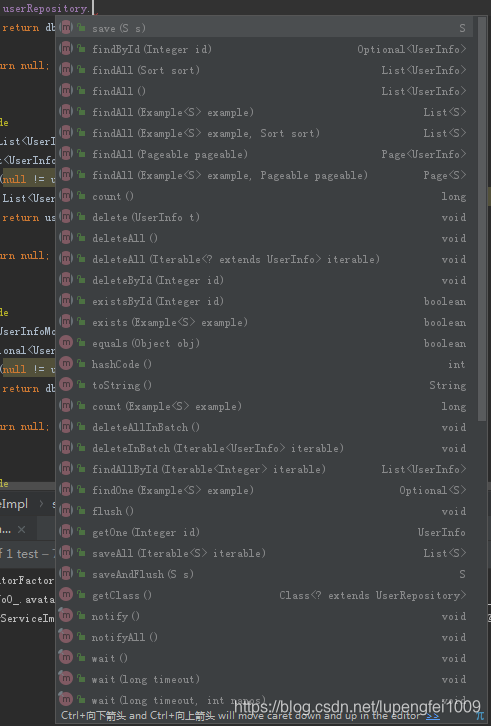
Task: Click the method icon beside existsById
Action: tap(66, 300)
